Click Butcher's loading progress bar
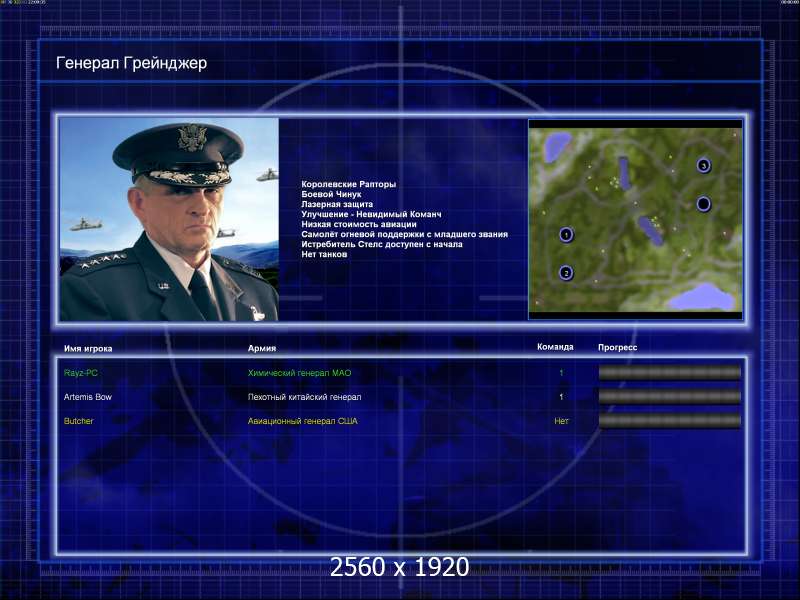Image resolution: width=800 pixels, height=600 pixels. click(x=669, y=421)
